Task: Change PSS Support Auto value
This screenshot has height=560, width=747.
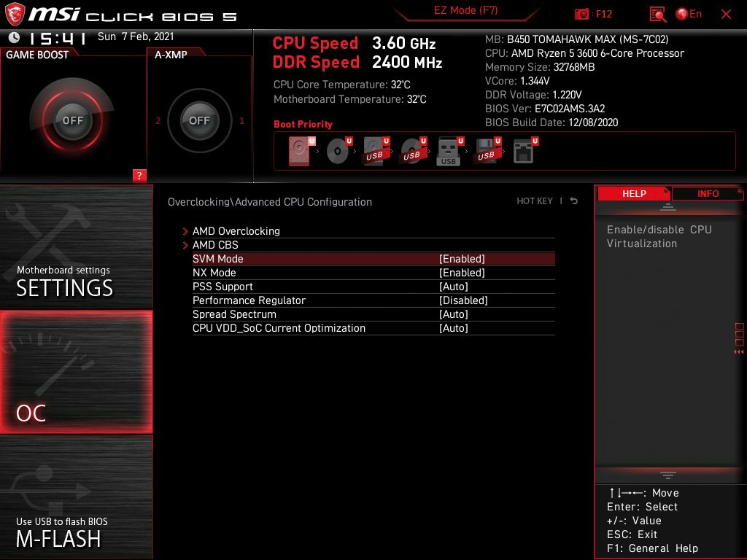Action: click(x=454, y=286)
